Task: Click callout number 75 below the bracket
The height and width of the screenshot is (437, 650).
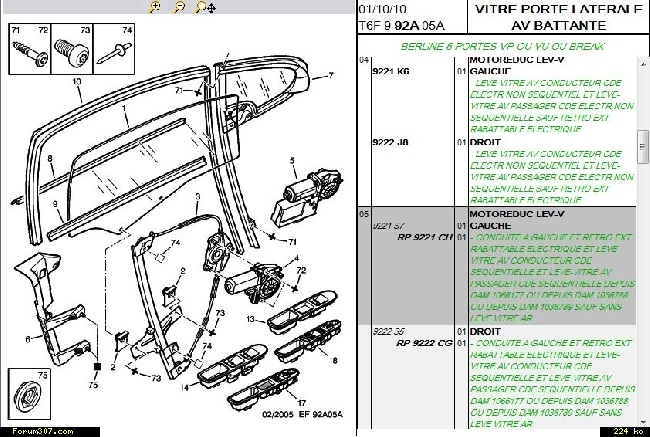Action: pyautogui.click(x=93, y=385)
